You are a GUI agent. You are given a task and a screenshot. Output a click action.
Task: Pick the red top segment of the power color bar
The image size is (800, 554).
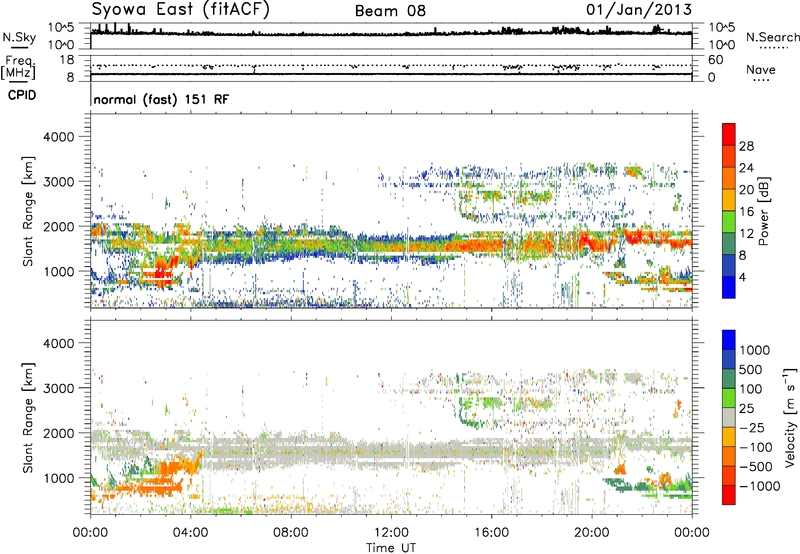click(x=729, y=134)
